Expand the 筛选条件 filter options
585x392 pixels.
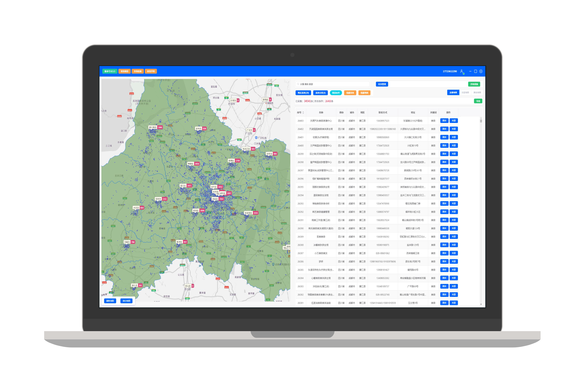coord(336,93)
